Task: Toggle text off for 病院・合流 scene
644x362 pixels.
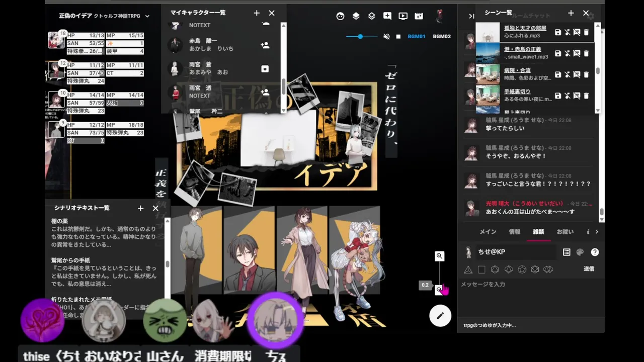Action: click(x=577, y=74)
